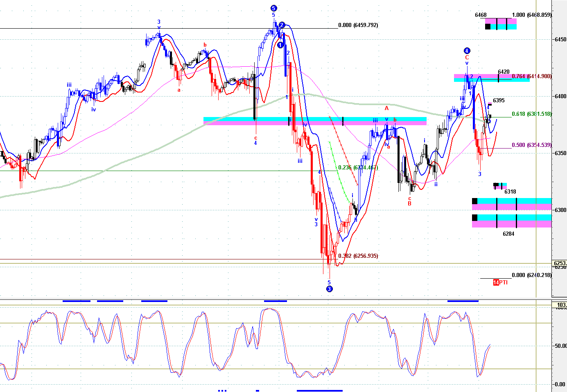This screenshot has height=392, width=567.
Task: Click the red 14 PTI badge
Action: coord(496,282)
